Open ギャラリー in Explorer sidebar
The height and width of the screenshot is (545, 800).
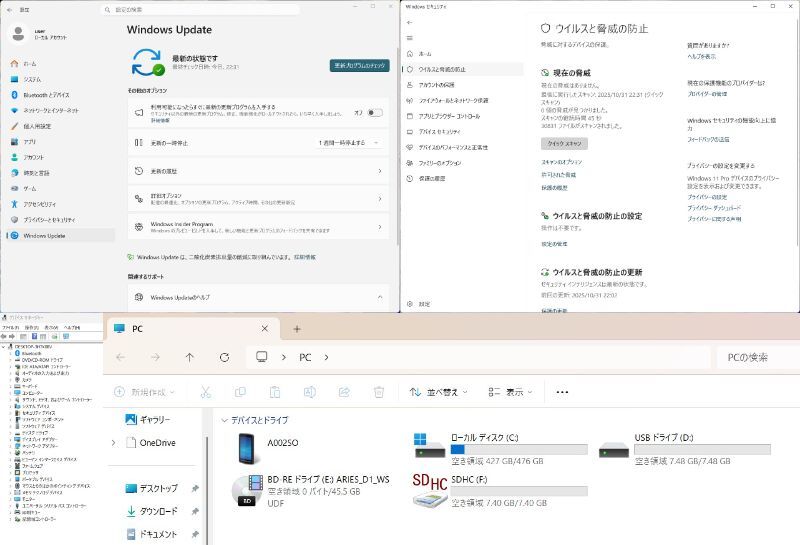[x=147, y=419]
